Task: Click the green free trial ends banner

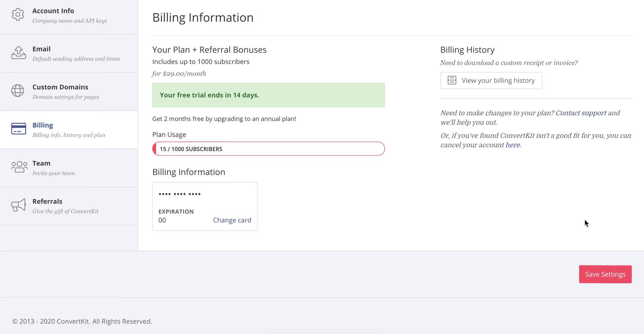Action: [268, 95]
